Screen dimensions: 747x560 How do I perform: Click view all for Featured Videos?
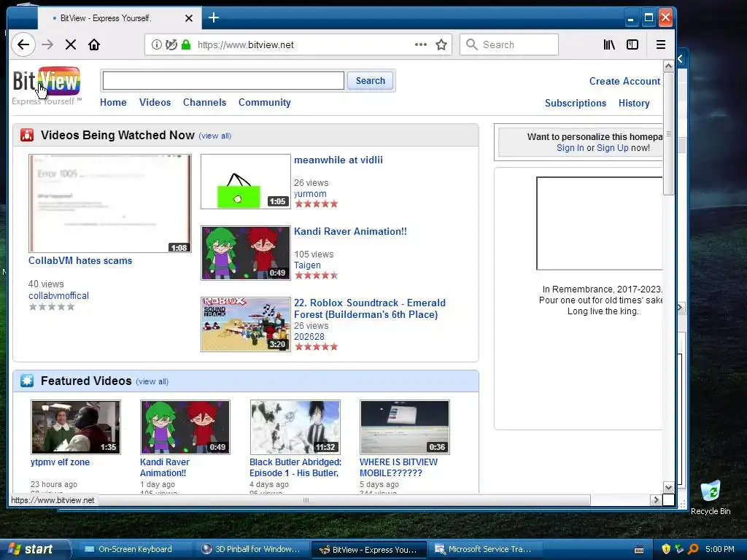click(x=152, y=381)
